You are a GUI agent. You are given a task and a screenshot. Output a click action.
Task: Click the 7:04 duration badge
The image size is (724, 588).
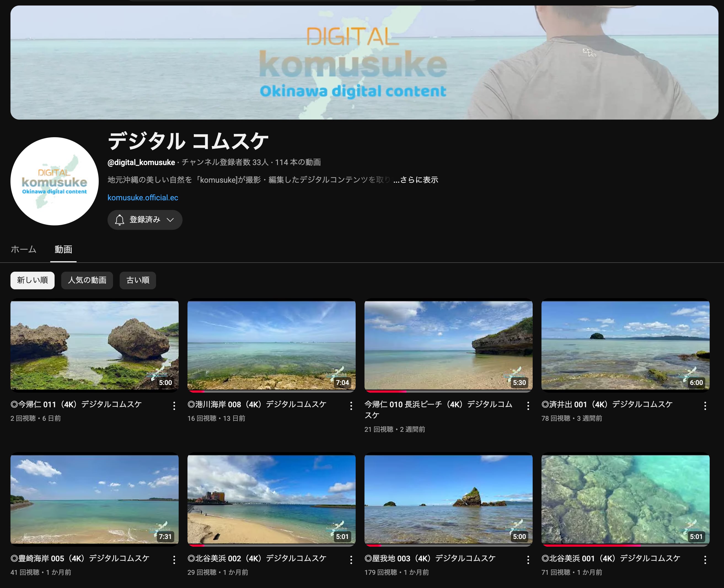tap(342, 382)
